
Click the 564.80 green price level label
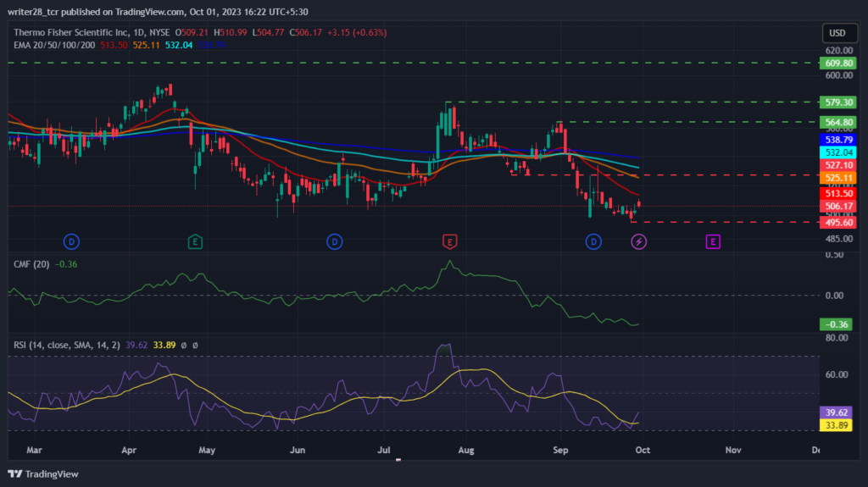pyautogui.click(x=838, y=122)
